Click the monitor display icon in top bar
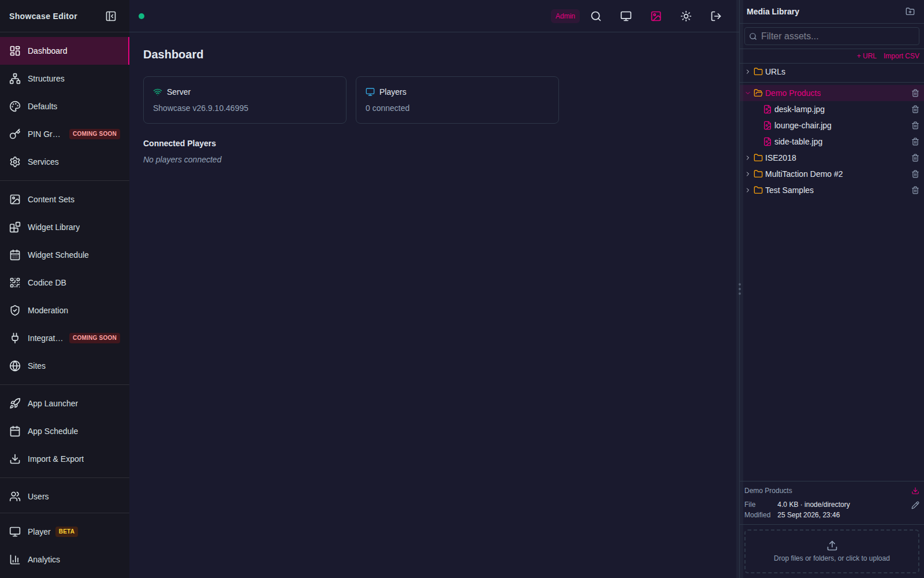Screen dimensions: 924x578 pos(626,16)
